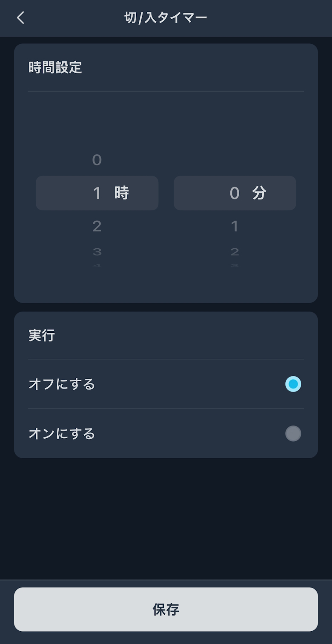The height and width of the screenshot is (644, 332).
Task: Tap the selected hour value 1
Action: click(x=97, y=193)
